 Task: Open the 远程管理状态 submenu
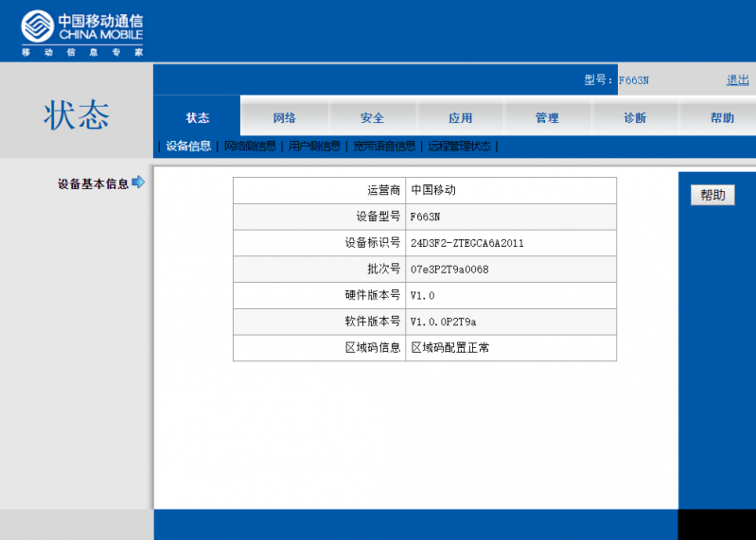click(x=459, y=146)
